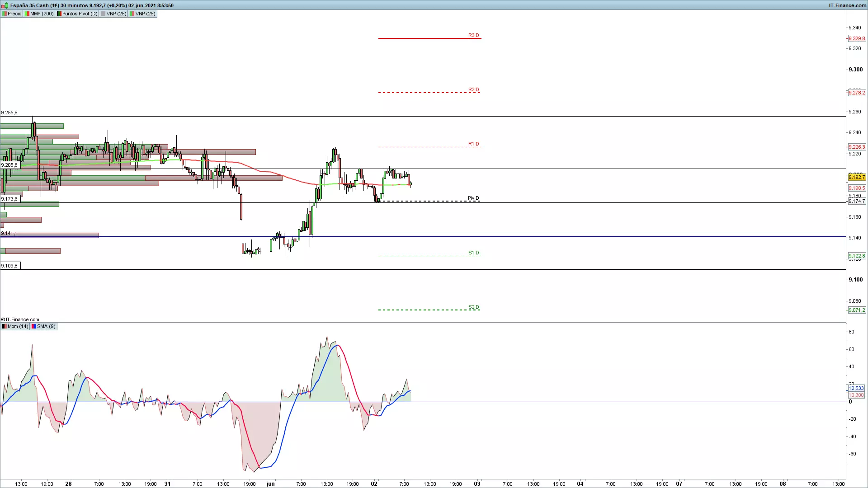Select the S1 D pivot label
The height and width of the screenshot is (488, 868).
[x=473, y=253]
